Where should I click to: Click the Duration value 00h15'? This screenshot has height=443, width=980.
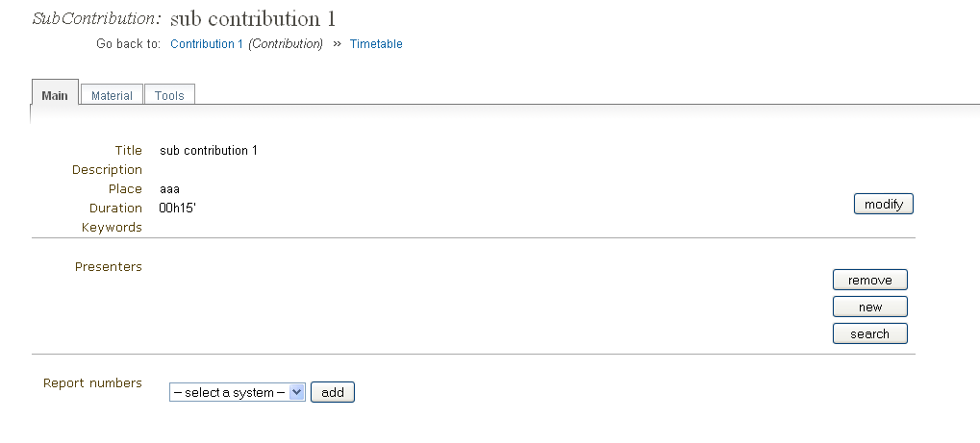178,209
